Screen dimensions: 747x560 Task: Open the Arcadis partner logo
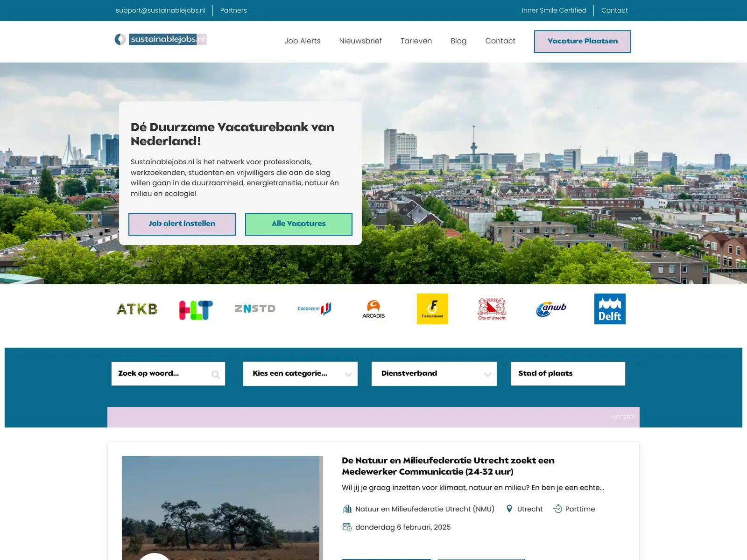point(373,309)
